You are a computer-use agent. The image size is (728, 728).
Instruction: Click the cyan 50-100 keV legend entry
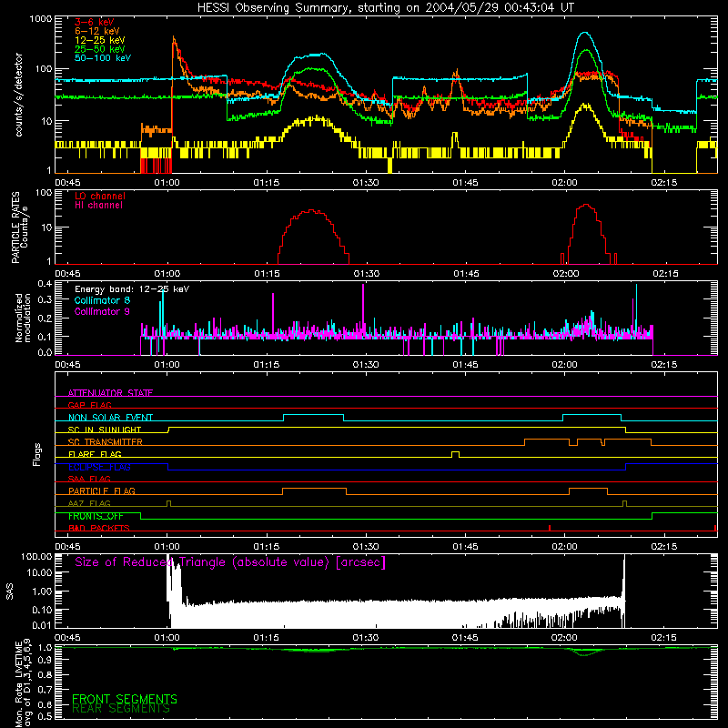pos(102,58)
